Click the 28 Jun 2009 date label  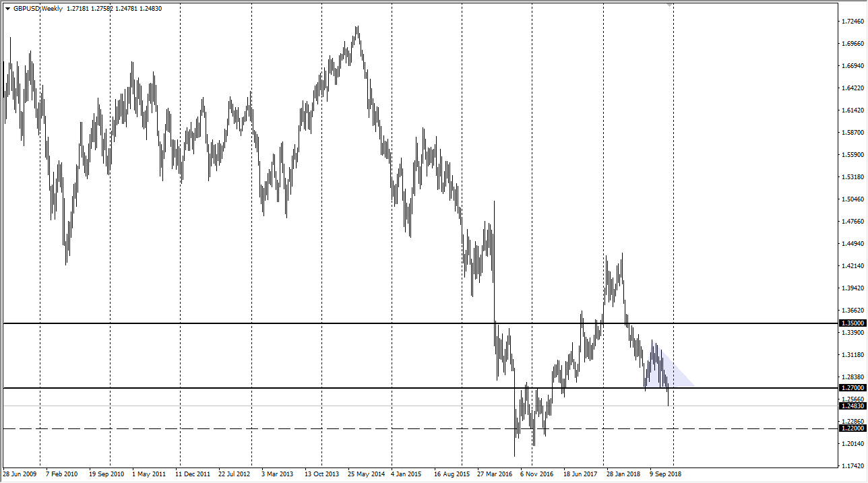click(x=20, y=474)
